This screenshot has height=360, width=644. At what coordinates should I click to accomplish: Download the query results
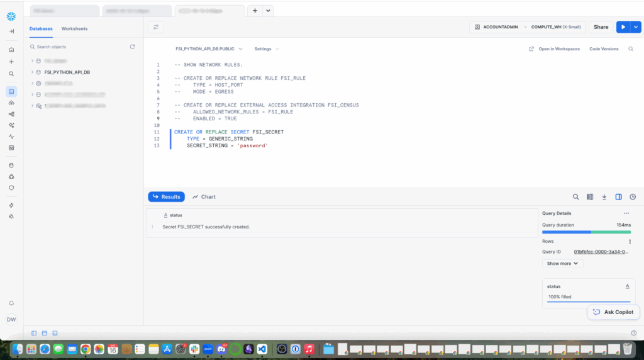point(604,197)
